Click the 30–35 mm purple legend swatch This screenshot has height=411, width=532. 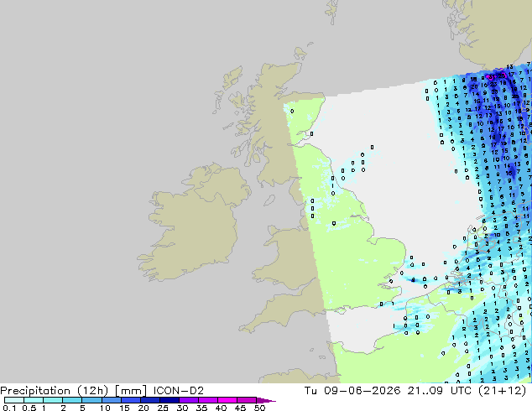(189, 400)
